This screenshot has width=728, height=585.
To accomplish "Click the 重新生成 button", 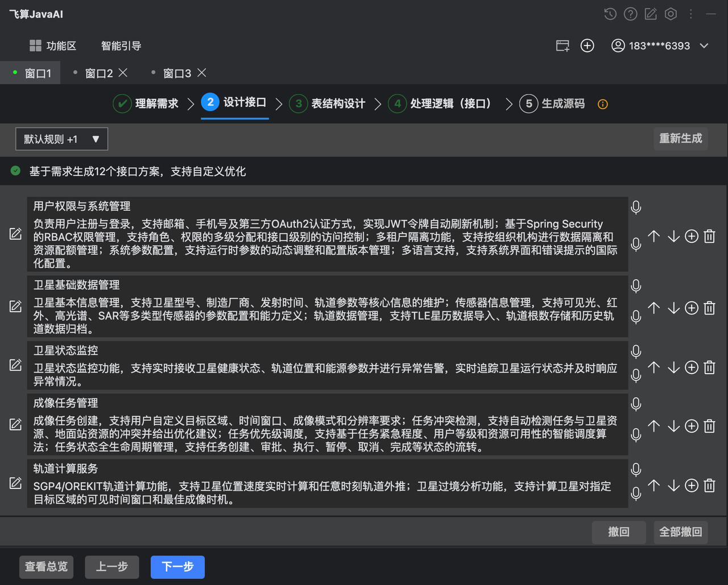I will 681,139.
